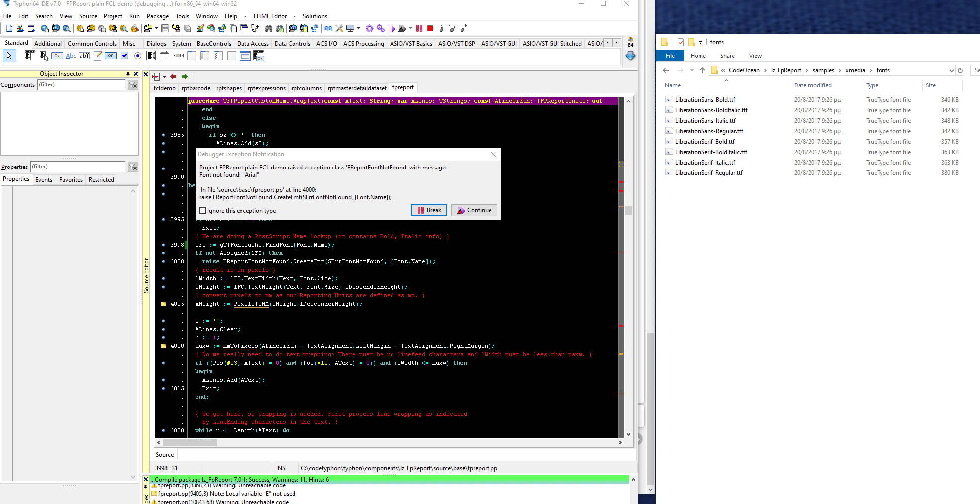Click the File button in Explorer
Screen dimensions: 980x504
tap(670, 56)
